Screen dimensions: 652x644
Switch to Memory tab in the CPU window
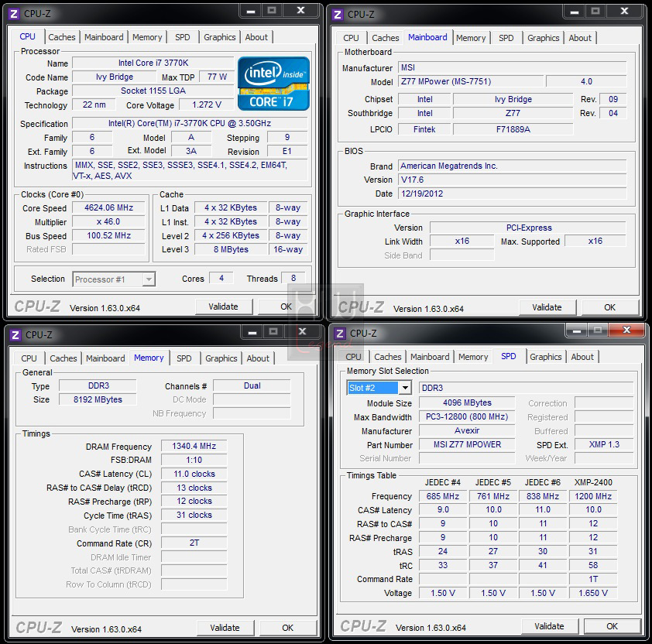point(147,37)
